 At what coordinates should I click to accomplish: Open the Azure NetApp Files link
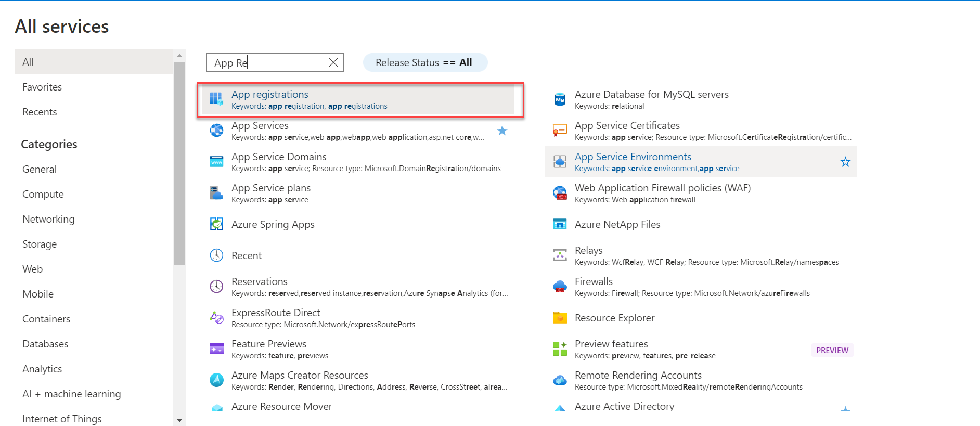click(x=617, y=224)
